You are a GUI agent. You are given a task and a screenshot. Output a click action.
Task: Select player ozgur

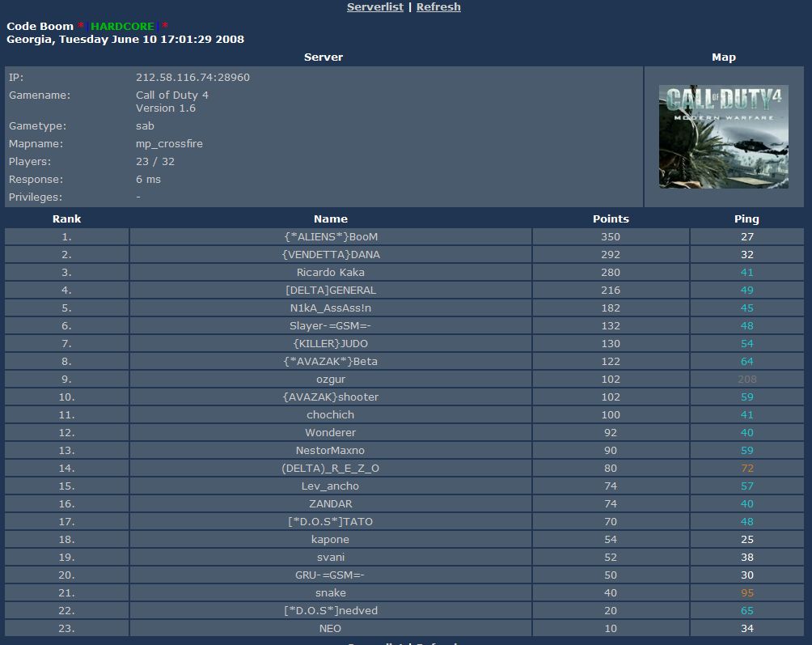click(x=331, y=380)
